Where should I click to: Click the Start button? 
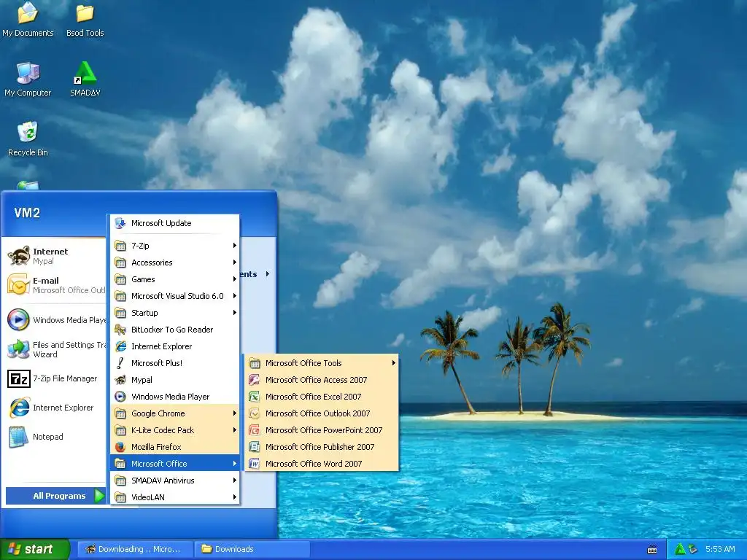click(x=34, y=550)
